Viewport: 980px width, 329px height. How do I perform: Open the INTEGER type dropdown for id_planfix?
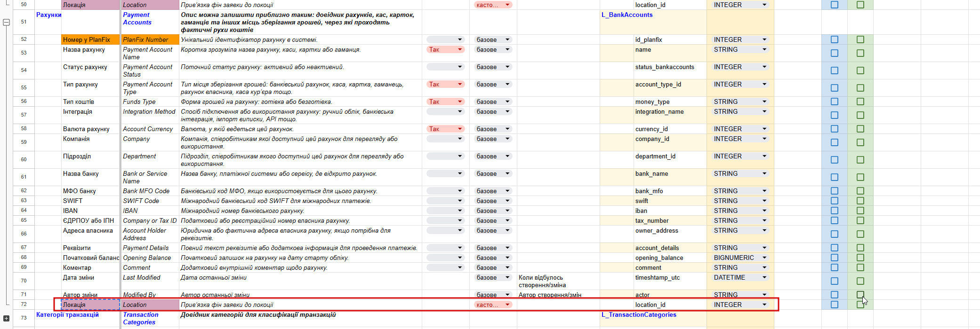[740, 39]
